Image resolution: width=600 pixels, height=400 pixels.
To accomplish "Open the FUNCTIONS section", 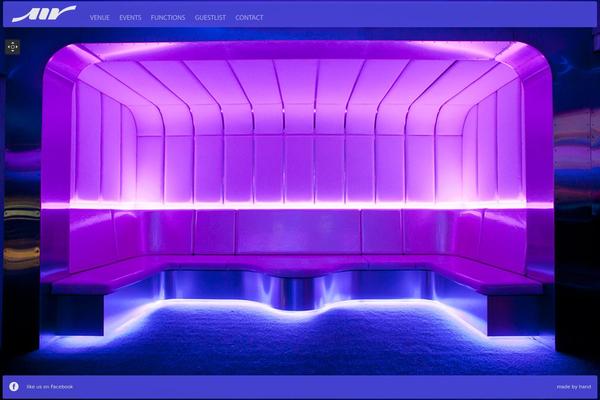I will (168, 18).
